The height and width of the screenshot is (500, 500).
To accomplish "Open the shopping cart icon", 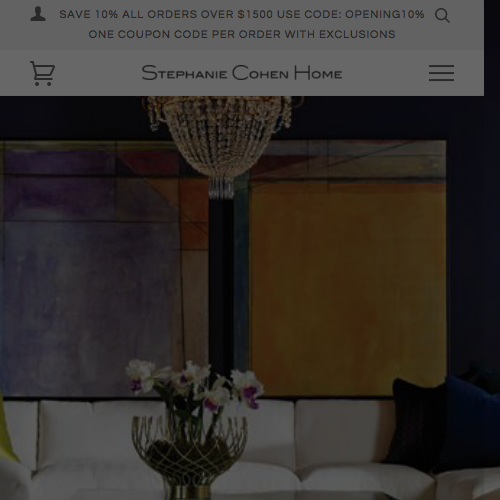I will coord(43,73).
